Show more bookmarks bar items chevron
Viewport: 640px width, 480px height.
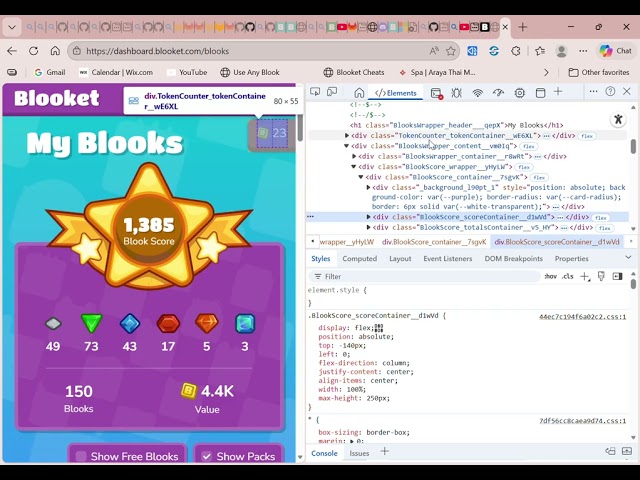546,72
